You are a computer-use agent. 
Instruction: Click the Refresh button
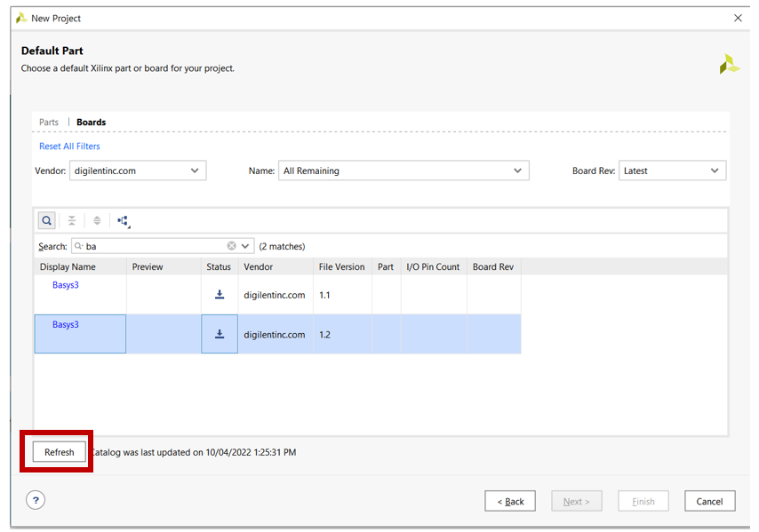(x=60, y=452)
